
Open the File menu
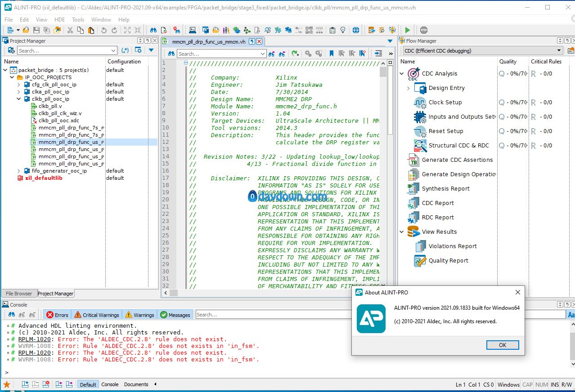(9, 19)
